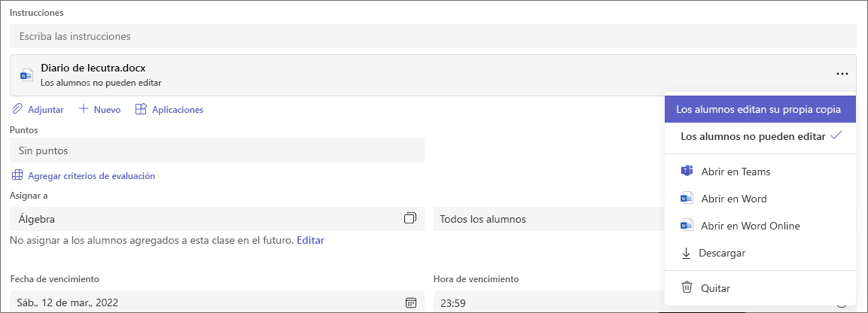The height and width of the screenshot is (313, 868).
Task: Click the paperclip Adjuntar icon
Action: point(17,109)
